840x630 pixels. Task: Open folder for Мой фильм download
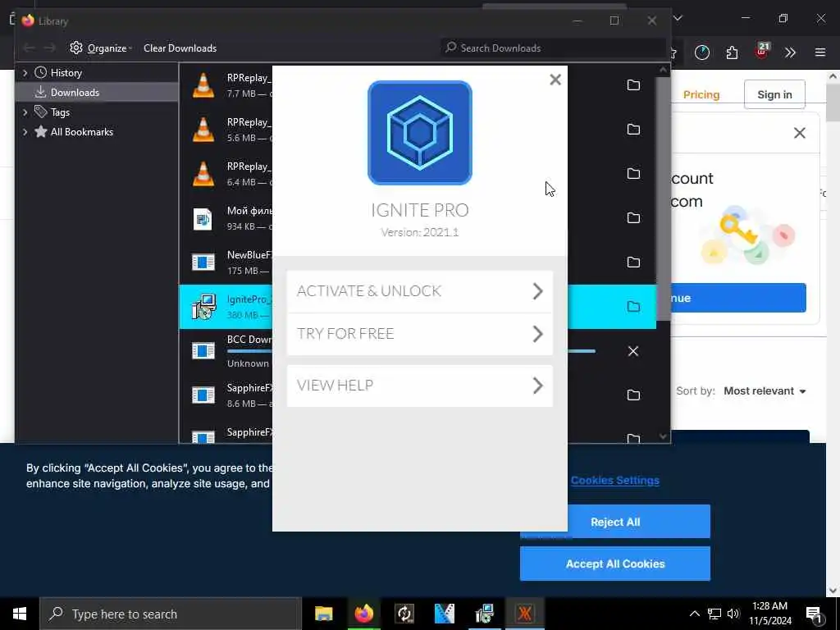633,218
